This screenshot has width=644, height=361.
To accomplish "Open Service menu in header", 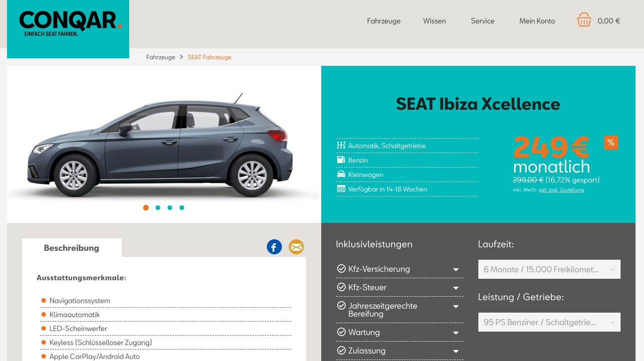I will (x=482, y=21).
